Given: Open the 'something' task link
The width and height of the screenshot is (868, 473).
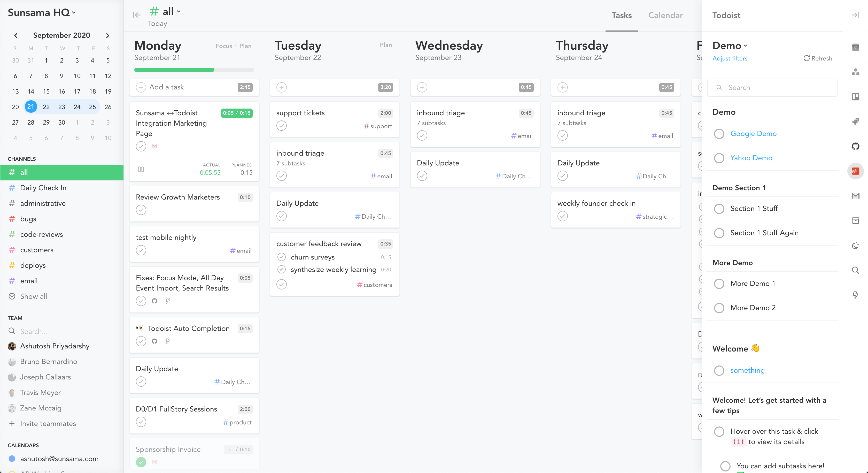Looking at the screenshot, I should [747, 370].
